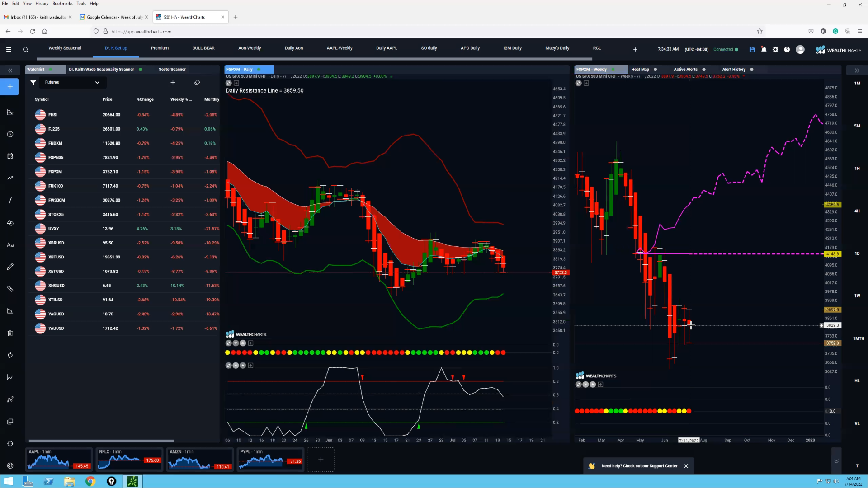The width and height of the screenshot is (868, 488).
Task: Select the pencil drawing tool
Action: 10,267
